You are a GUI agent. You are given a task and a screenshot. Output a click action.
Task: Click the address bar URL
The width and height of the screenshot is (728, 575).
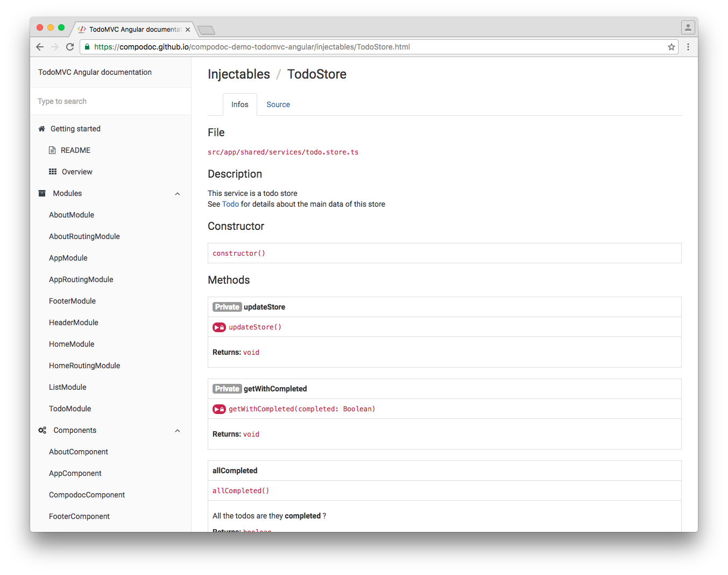tap(252, 47)
